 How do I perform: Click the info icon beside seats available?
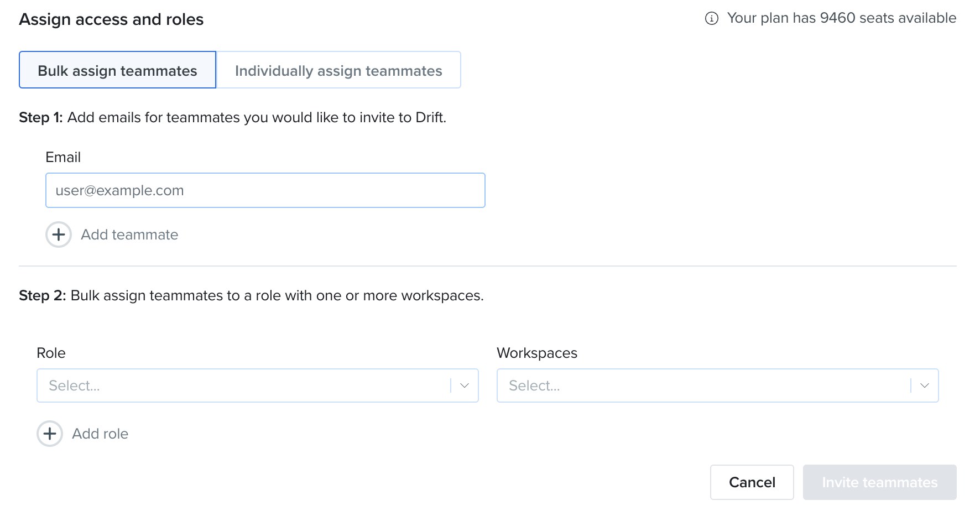pos(712,19)
